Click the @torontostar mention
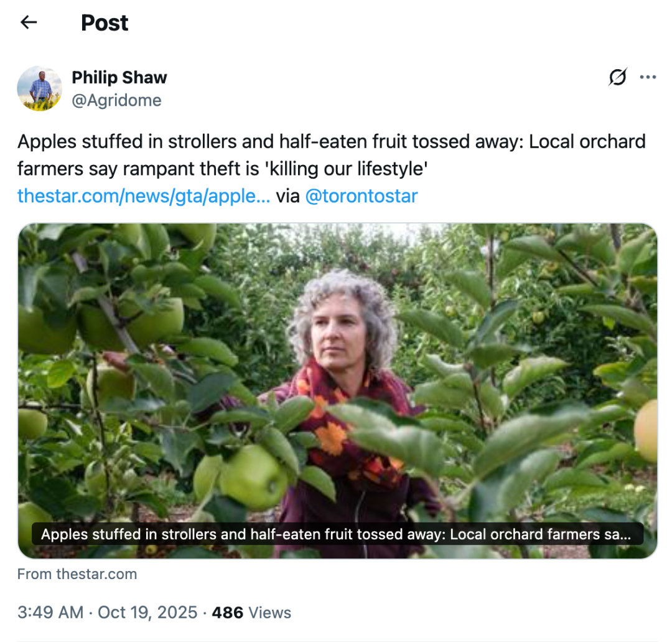 coord(362,196)
